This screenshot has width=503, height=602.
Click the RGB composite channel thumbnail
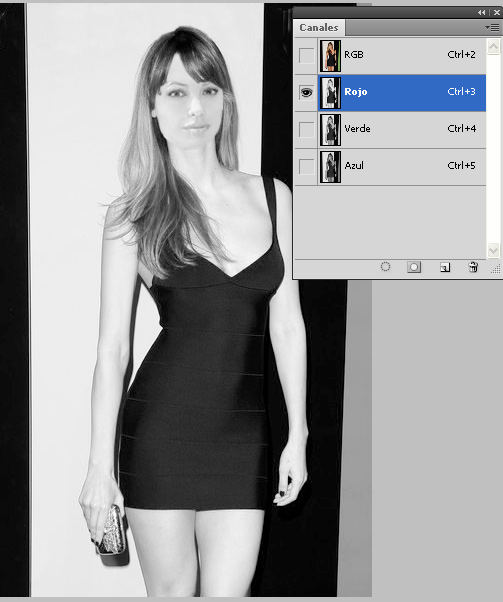[x=330, y=56]
